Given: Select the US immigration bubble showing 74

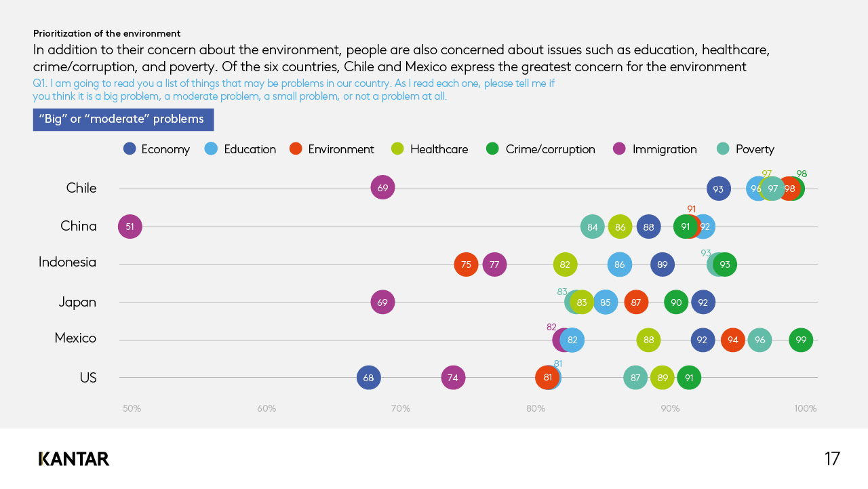Looking at the screenshot, I should (x=453, y=378).
